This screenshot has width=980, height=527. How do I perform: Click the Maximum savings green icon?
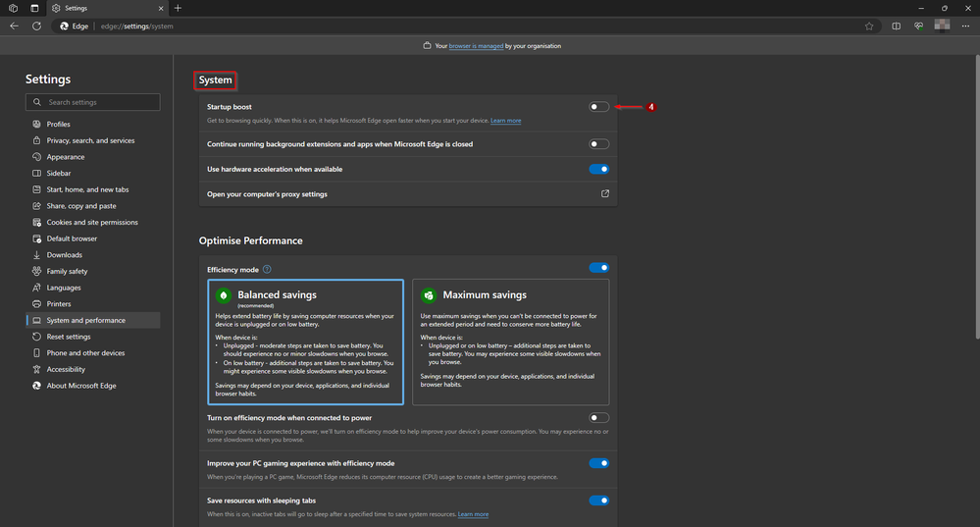[429, 295]
